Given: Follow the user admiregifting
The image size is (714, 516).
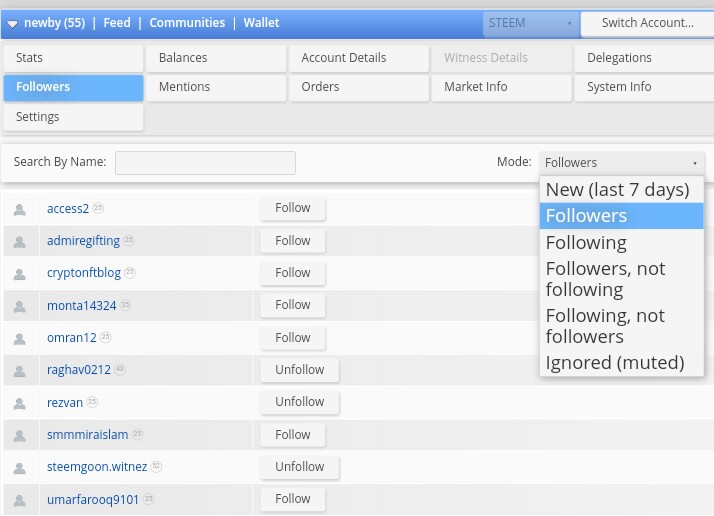Looking at the screenshot, I should click(292, 241).
